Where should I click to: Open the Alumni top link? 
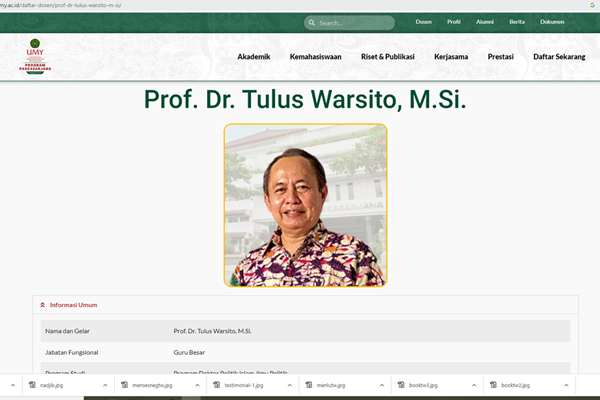pyautogui.click(x=484, y=22)
